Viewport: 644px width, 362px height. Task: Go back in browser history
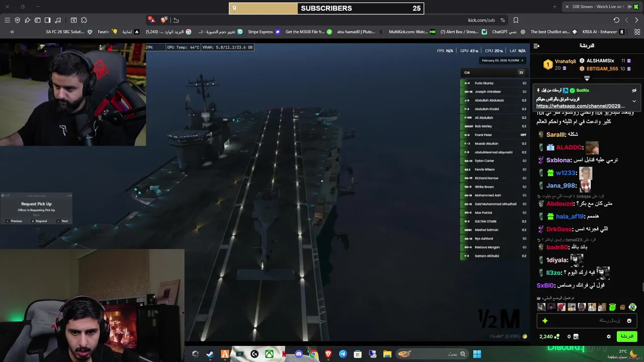636,20
